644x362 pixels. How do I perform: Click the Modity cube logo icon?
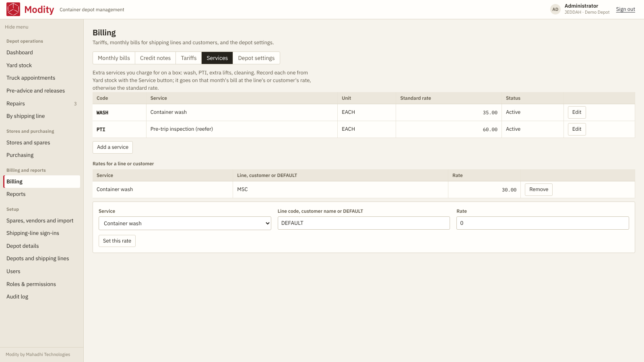(x=13, y=9)
